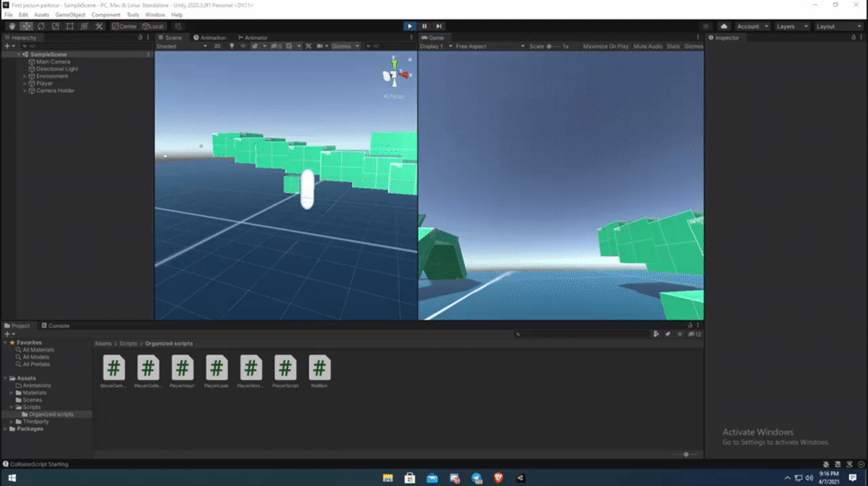
Task: Switch to the Scene tab
Action: [x=170, y=37]
